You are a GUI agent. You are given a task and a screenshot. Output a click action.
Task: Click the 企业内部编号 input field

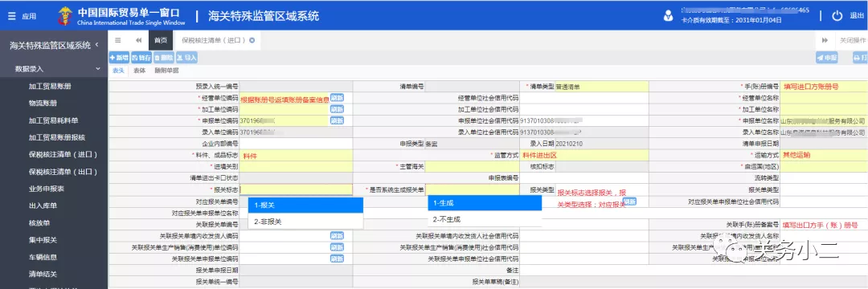coord(296,144)
